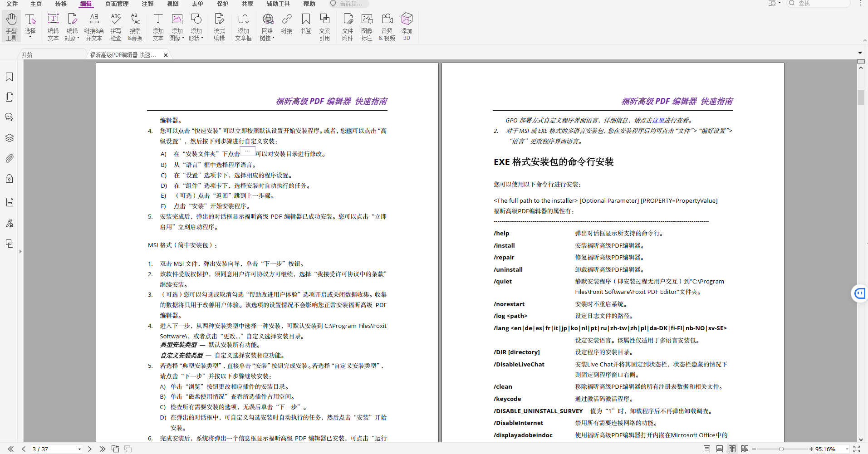Click the Add Shapes (添加形状) icon
This screenshot has height=454, width=868.
(x=196, y=20)
